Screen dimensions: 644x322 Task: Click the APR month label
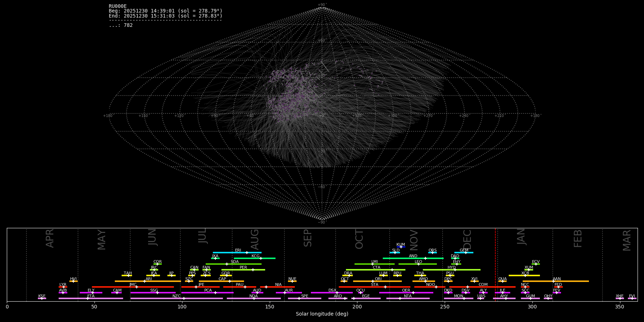(x=50, y=238)
